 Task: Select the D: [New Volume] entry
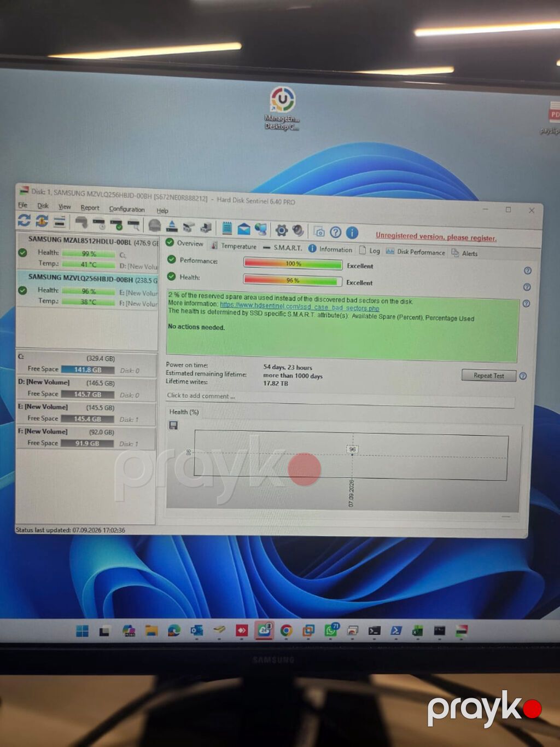(x=86, y=388)
